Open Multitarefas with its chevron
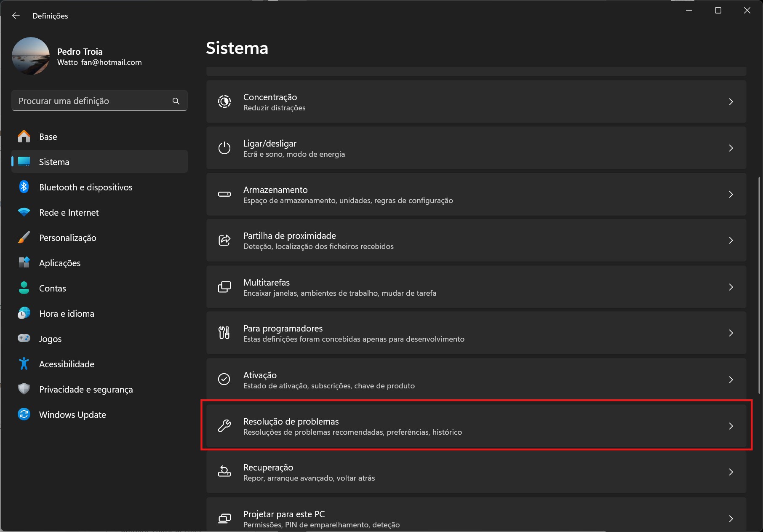Screen dimensions: 763x532 pyautogui.click(x=731, y=287)
